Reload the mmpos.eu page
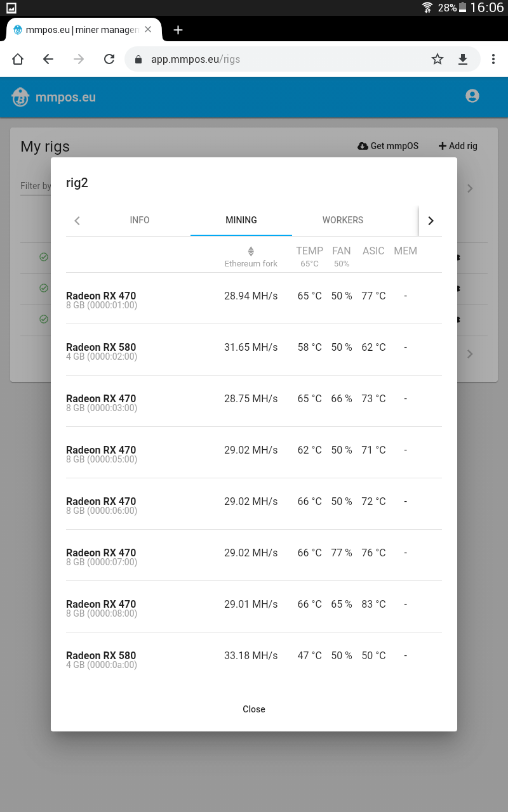The image size is (508, 812). tap(109, 59)
